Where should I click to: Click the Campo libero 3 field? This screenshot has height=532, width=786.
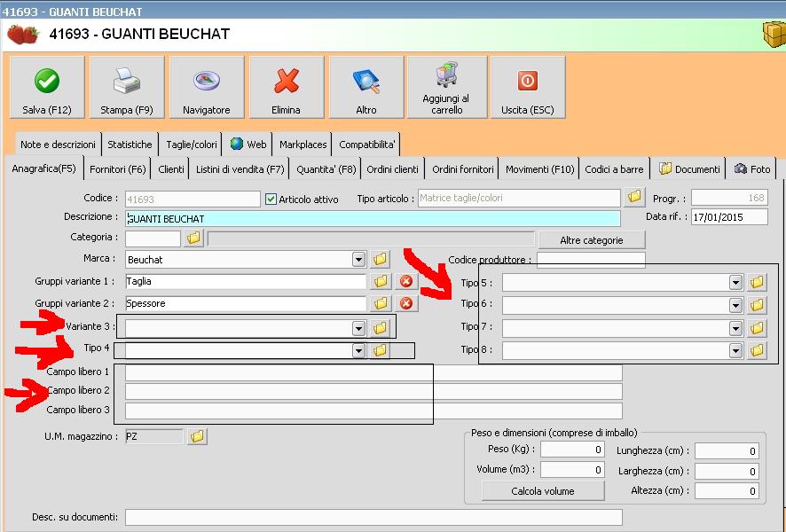click(373, 411)
